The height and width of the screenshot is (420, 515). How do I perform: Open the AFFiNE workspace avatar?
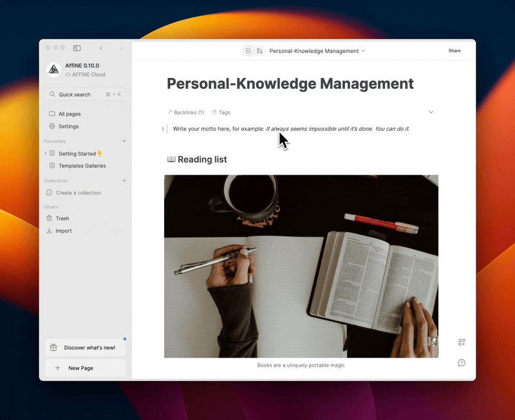click(x=53, y=70)
